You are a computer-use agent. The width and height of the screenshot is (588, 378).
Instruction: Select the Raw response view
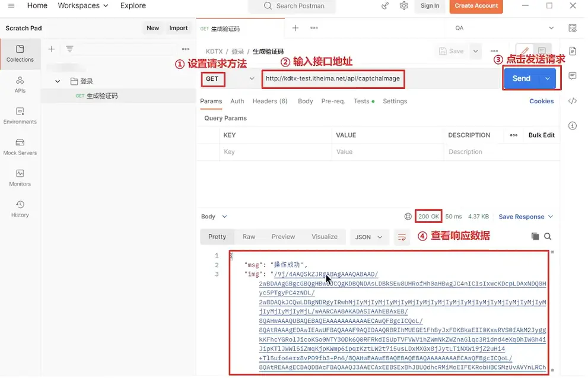tap(249, 237)
